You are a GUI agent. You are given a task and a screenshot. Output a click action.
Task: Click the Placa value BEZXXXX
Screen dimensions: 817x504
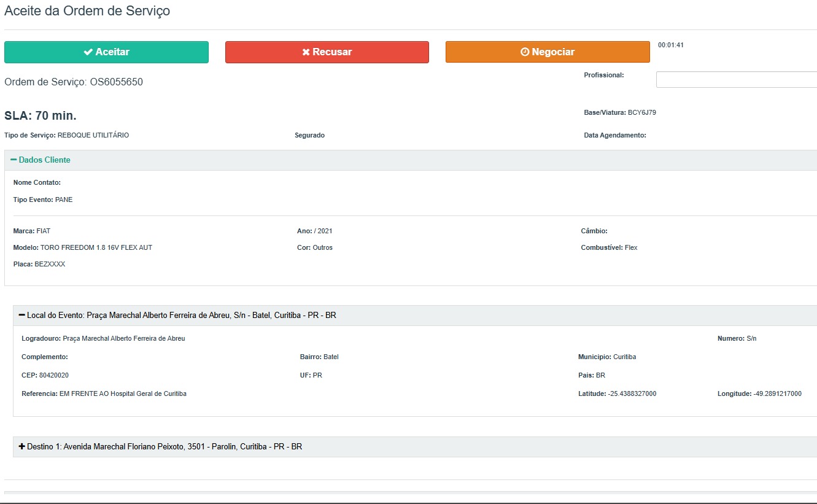50,265
